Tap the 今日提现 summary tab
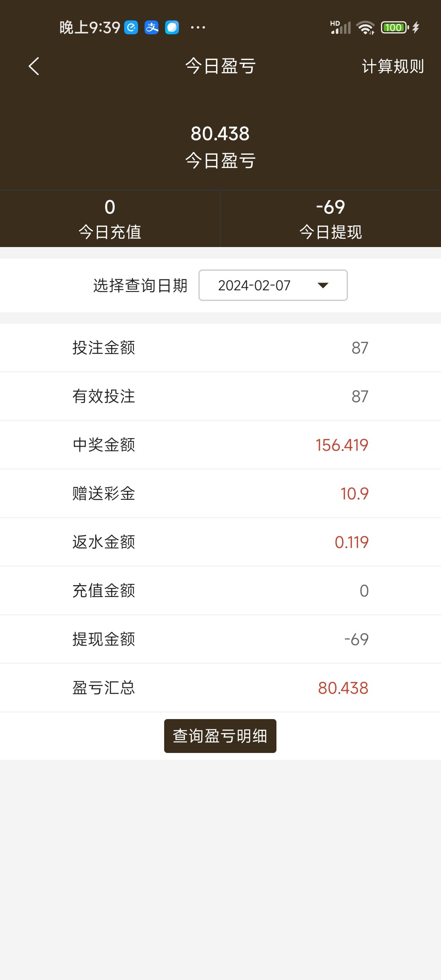This screenshot has width=441, height=980. tap(331, 219)
